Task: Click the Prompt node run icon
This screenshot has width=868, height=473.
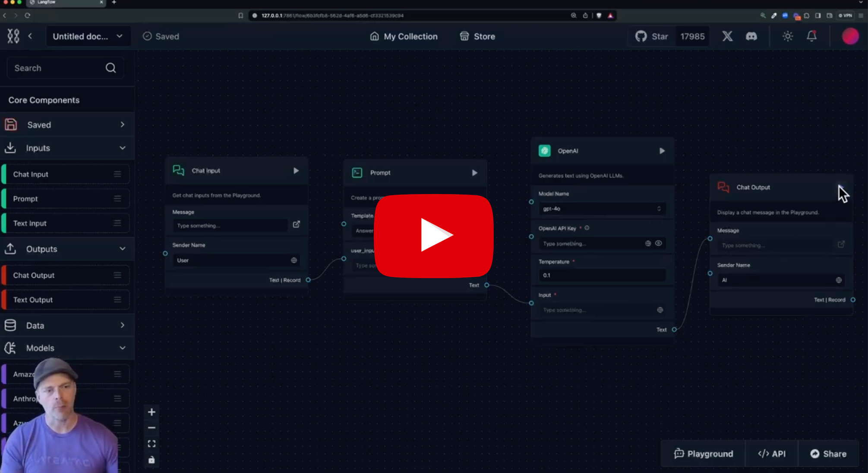Action: pyautogui.click(x=476, y=172)
